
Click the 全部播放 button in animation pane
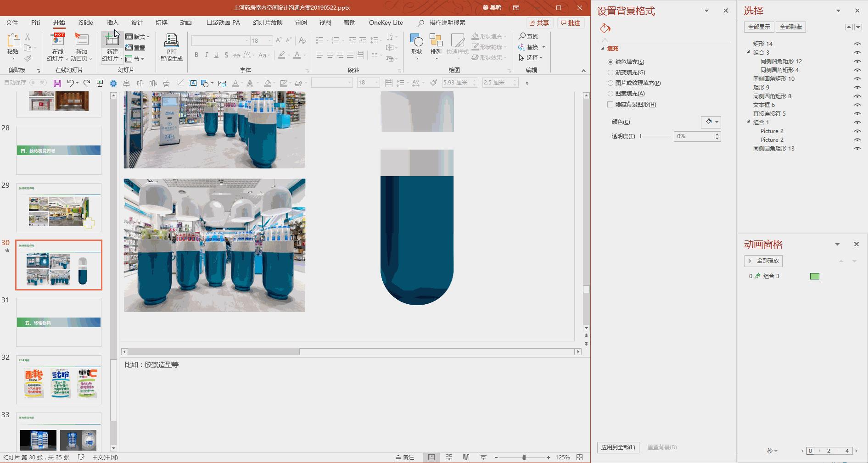pyautogui.click(x=763, y=261)
